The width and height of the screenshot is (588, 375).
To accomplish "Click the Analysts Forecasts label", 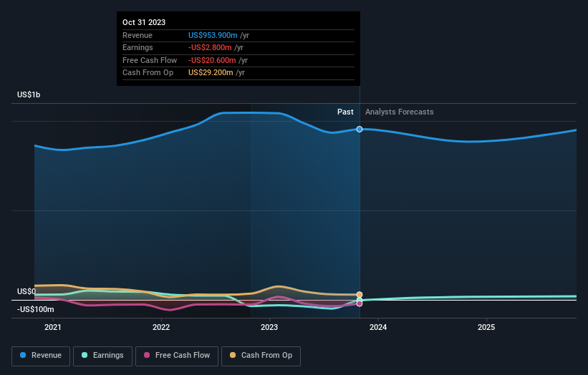I will (400, 112).
